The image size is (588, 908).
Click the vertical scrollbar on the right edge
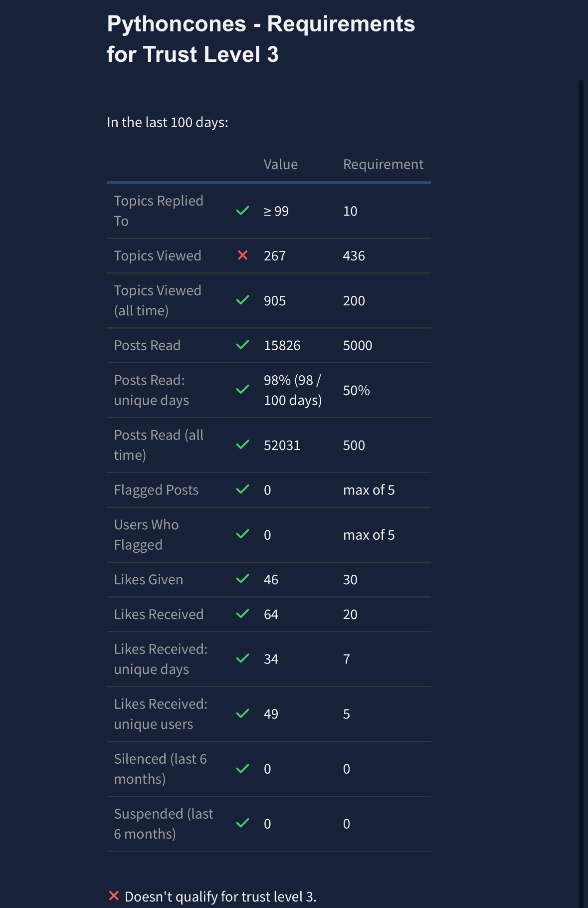click(x=581, y=449)
